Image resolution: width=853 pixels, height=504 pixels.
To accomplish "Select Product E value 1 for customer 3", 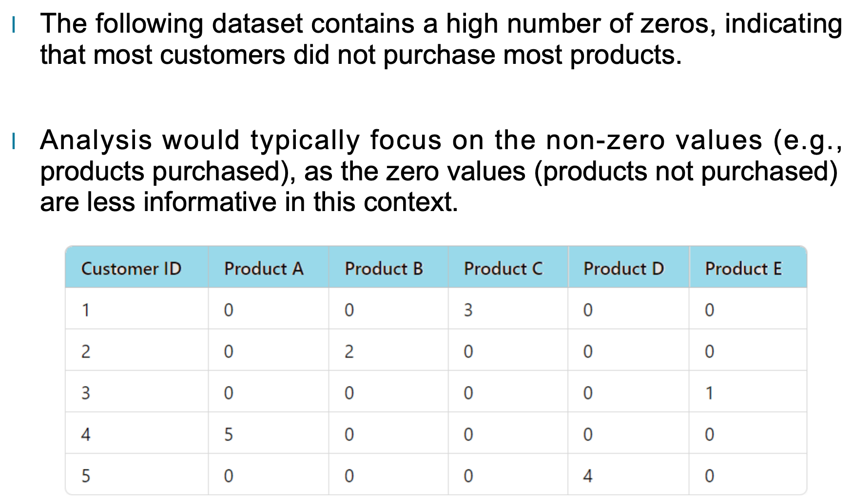I will (710, 393).
